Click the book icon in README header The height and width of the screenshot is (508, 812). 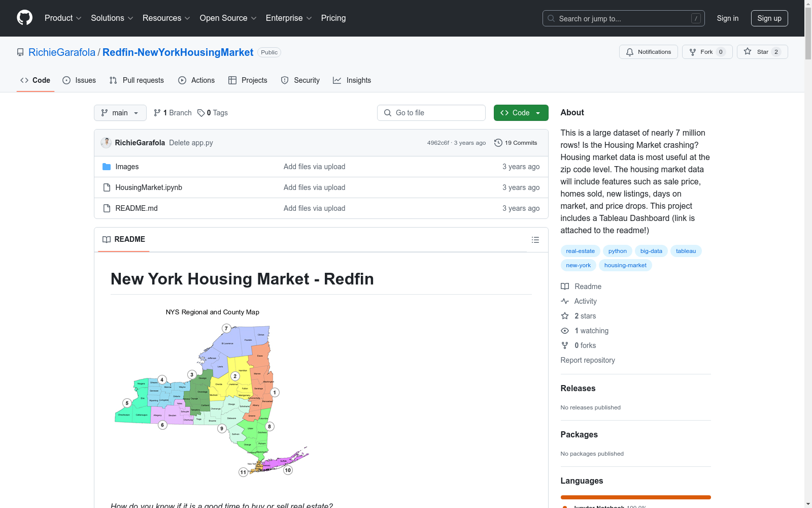[107, 239]
